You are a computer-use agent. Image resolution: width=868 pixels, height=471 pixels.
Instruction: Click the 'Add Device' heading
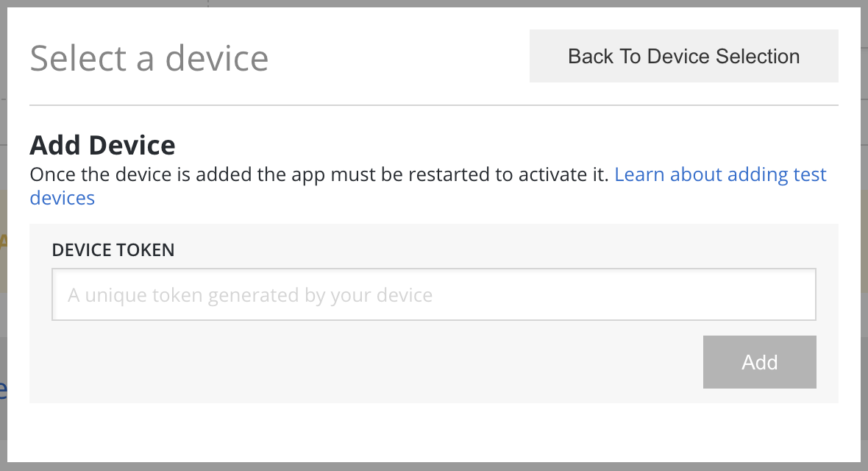click(x=102, y=145)
